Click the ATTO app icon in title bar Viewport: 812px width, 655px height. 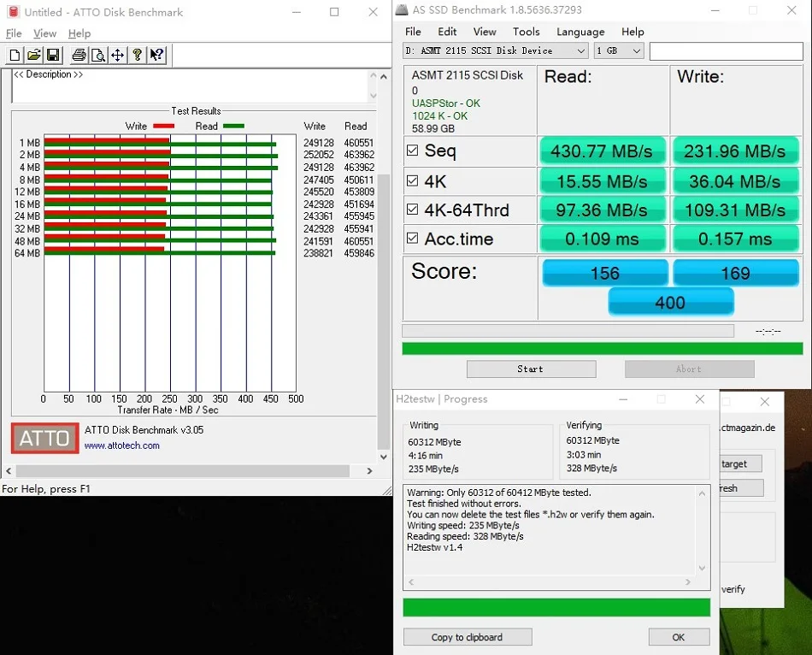pos(13,11)
